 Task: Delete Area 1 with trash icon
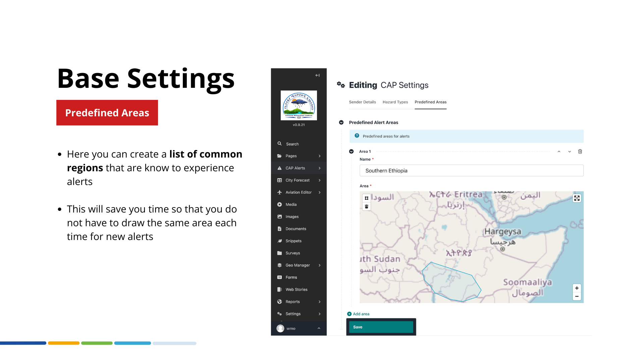580,152
